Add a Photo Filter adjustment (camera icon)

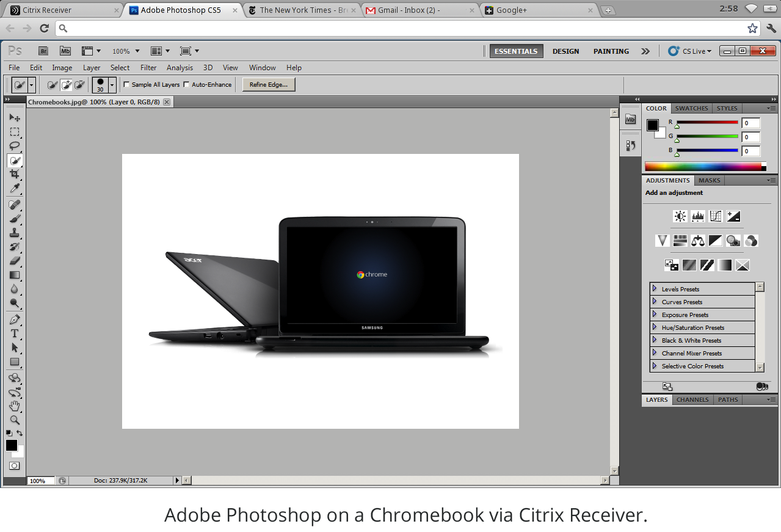point(733,241)
